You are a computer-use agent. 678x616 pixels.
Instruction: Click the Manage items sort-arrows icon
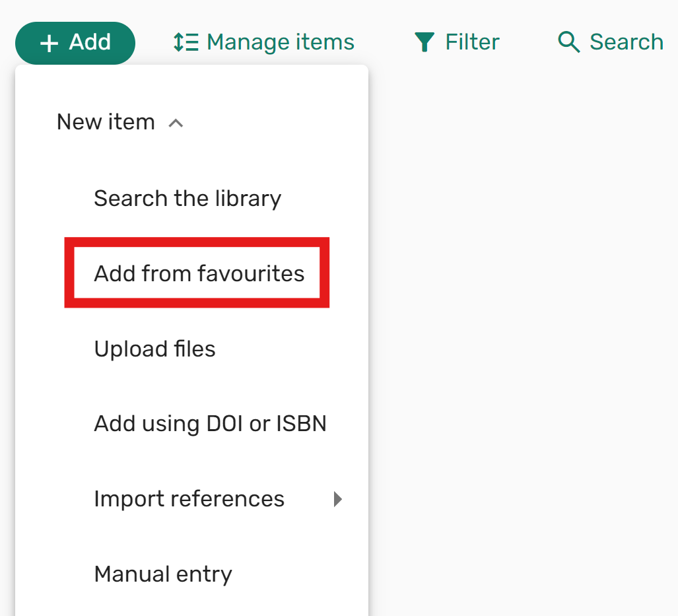186,42
